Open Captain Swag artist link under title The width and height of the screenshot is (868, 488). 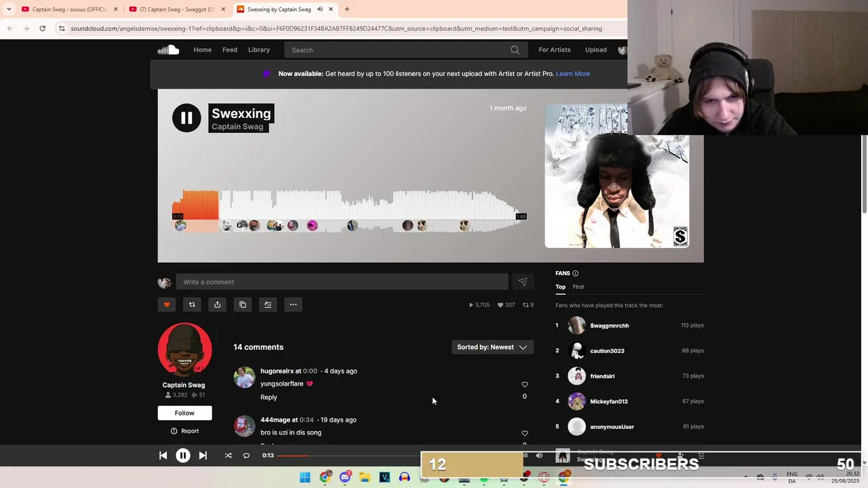click(237, 127)
